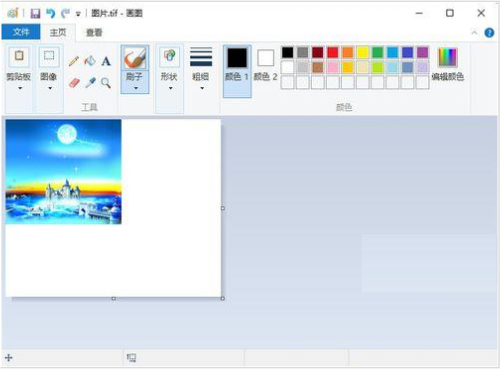Image resolution: width=500 pixels, height=370 pixels.
Task: Pick the red color swatch
Action: [333, 53]
